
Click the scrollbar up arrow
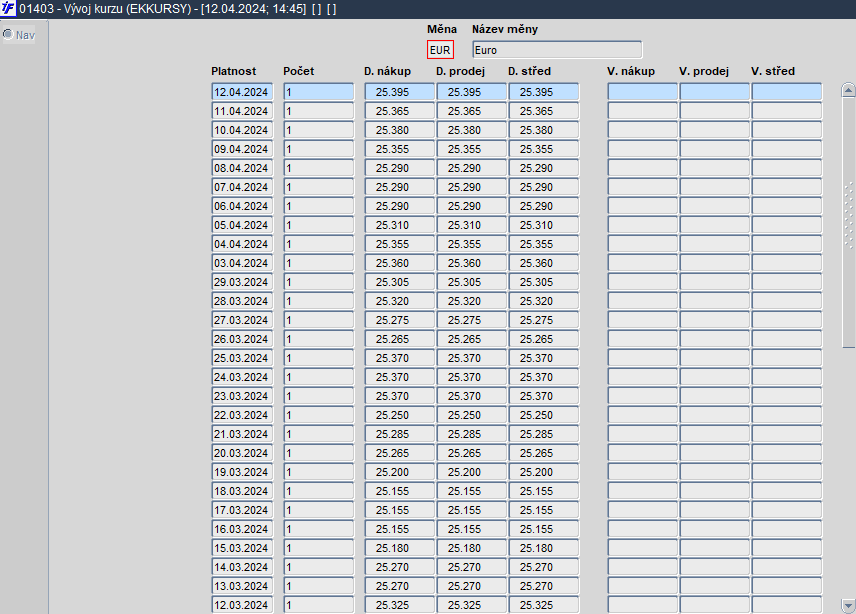[848, 90]
